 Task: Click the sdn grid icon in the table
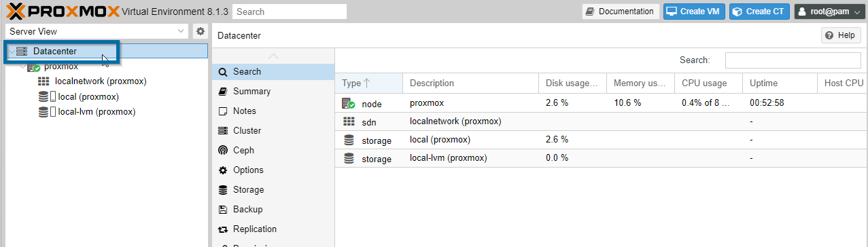pyautogui.click(x=349, y=121)
